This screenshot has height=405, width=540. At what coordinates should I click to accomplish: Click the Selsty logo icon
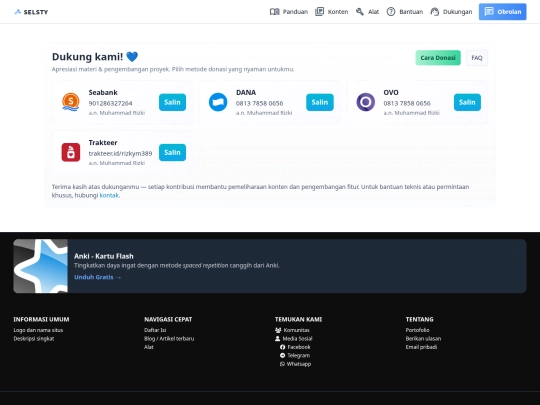point(18,12)
